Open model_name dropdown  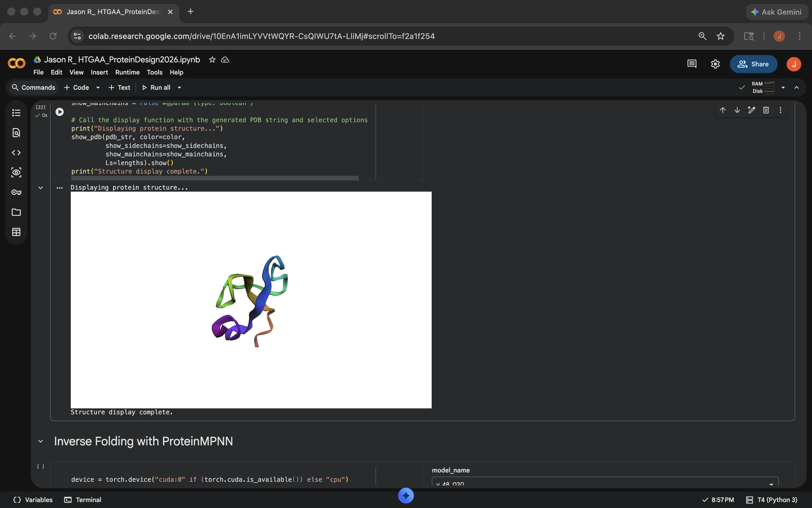[605, 482]
